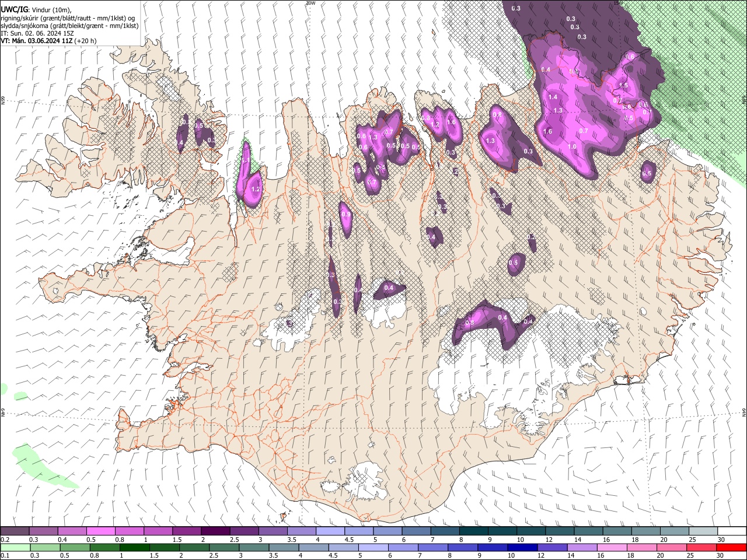This screenshot has height=560, width=747.
Task: Click the '0.2' label on the top legend
Action: pos(5,540)
